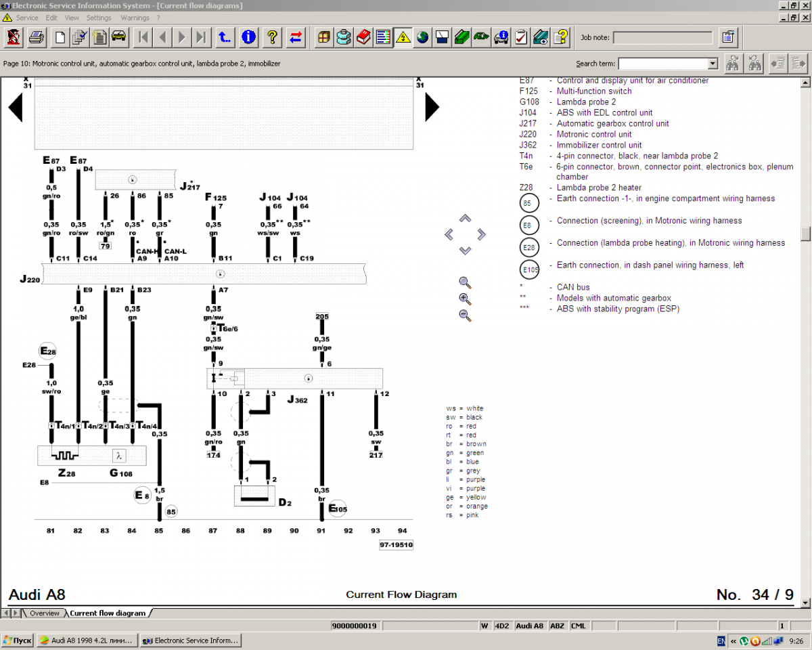Open help with yellow question mark icon

click(272, 37)
